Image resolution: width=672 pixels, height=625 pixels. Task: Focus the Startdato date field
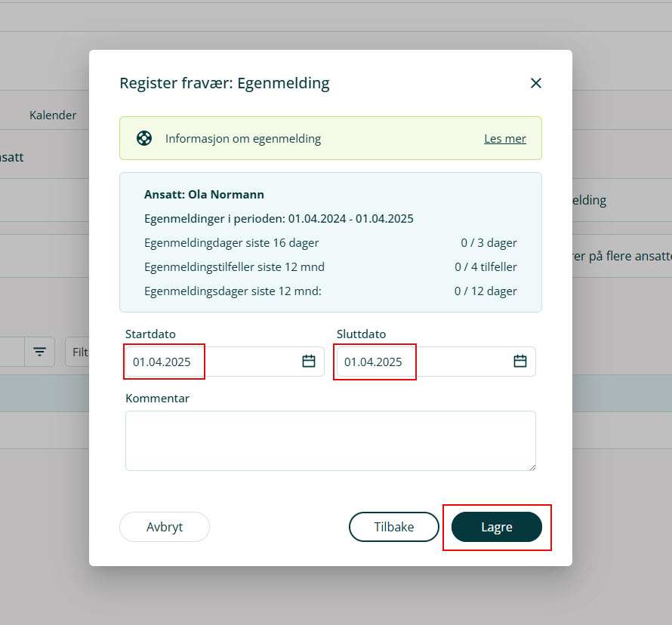(x=211, y=362)
